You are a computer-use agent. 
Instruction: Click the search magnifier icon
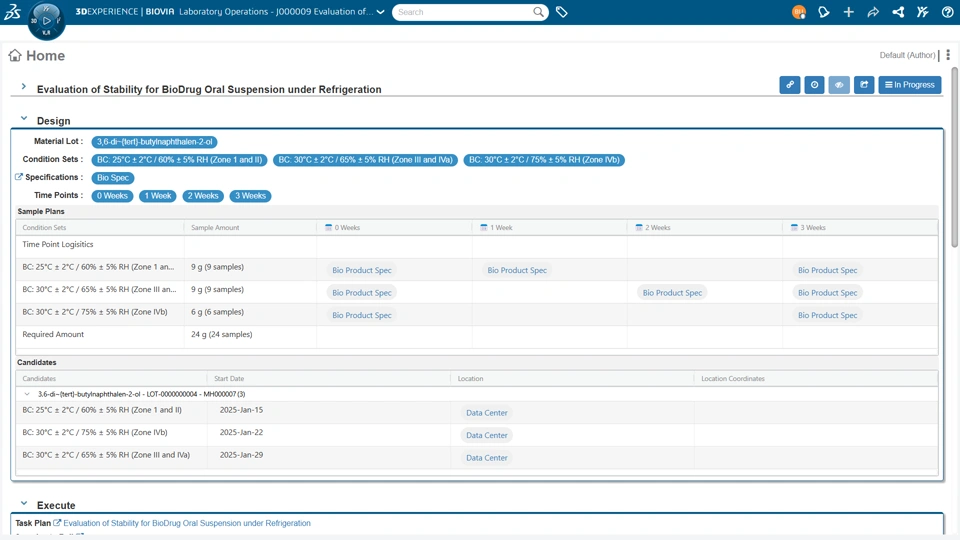pyautogui.click(x=538, y=12)
